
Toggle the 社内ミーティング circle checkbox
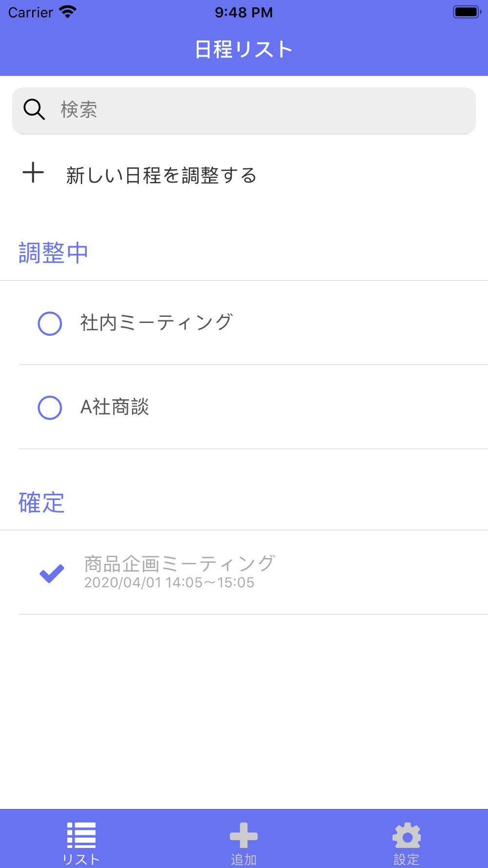(x=50, y=323)
